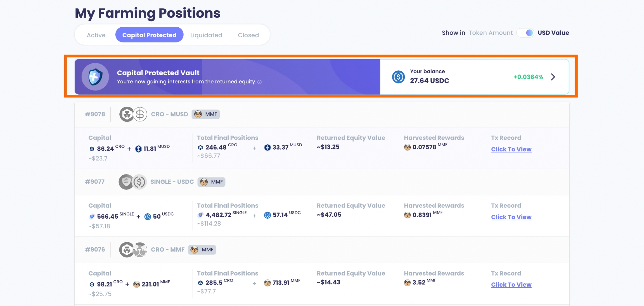
Task: Select the 'USD Value' display option
Action: tap(553, 33)
